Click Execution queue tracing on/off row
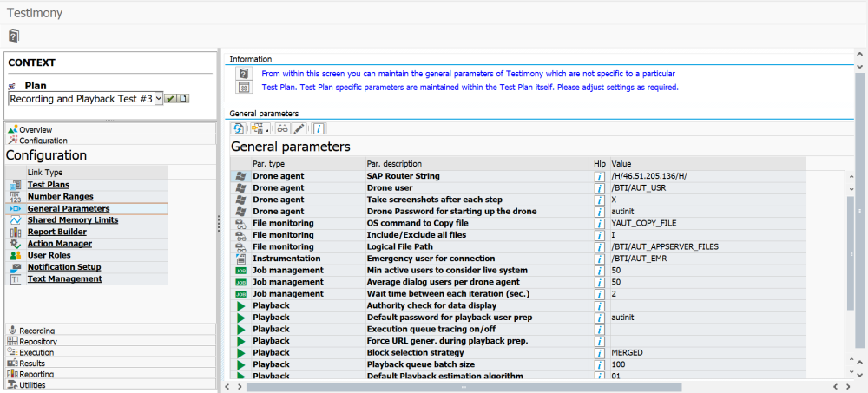Screen dimensions: 868x393 [x=517, y=329]
